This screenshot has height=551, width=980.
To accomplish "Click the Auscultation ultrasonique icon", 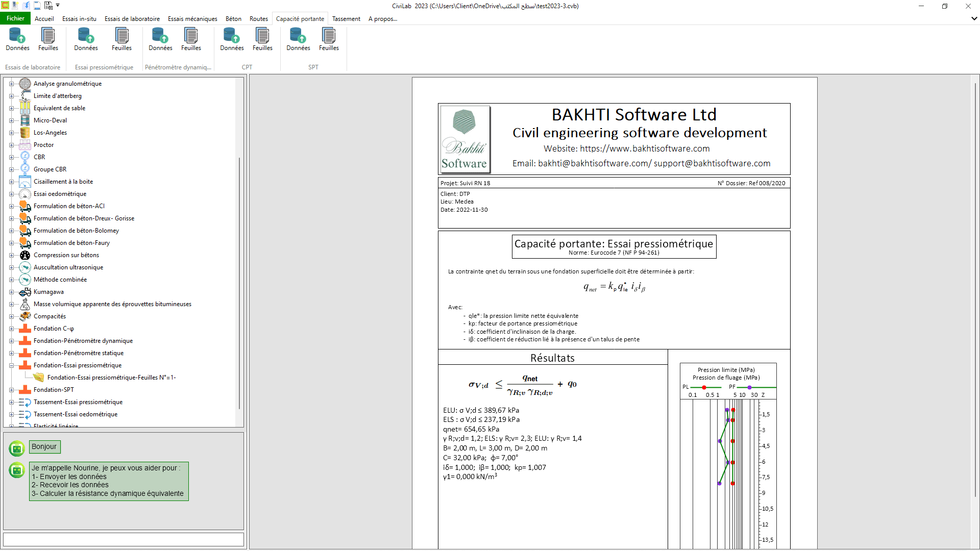I will click(25, 267).
